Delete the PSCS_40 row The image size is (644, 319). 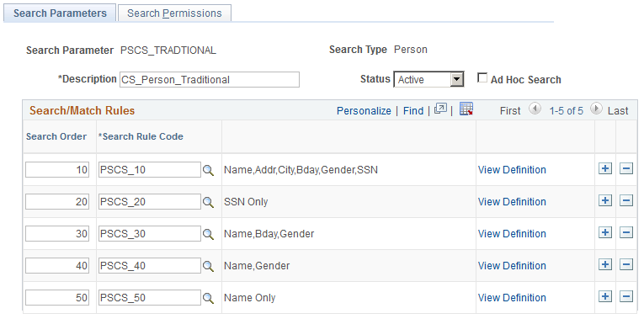(626, 265)
